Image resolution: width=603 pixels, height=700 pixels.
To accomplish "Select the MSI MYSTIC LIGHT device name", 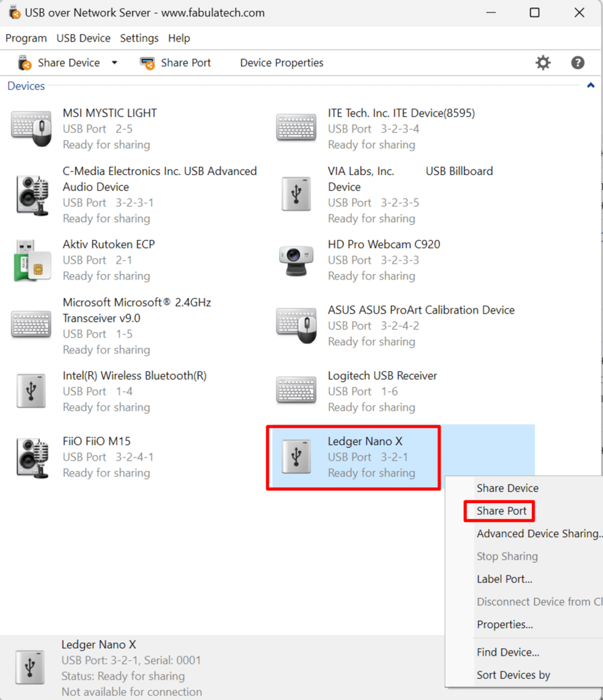I will click(x=109, y=113).
